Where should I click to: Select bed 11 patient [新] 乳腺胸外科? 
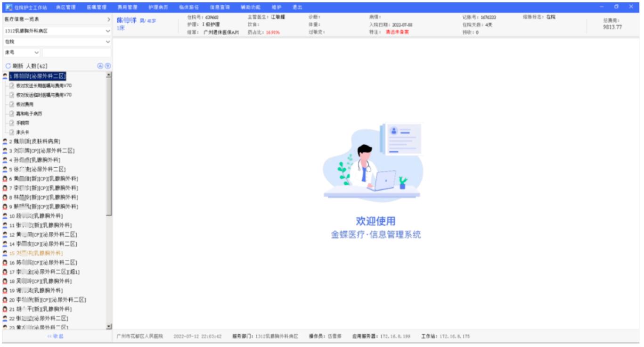pos(41,225)
